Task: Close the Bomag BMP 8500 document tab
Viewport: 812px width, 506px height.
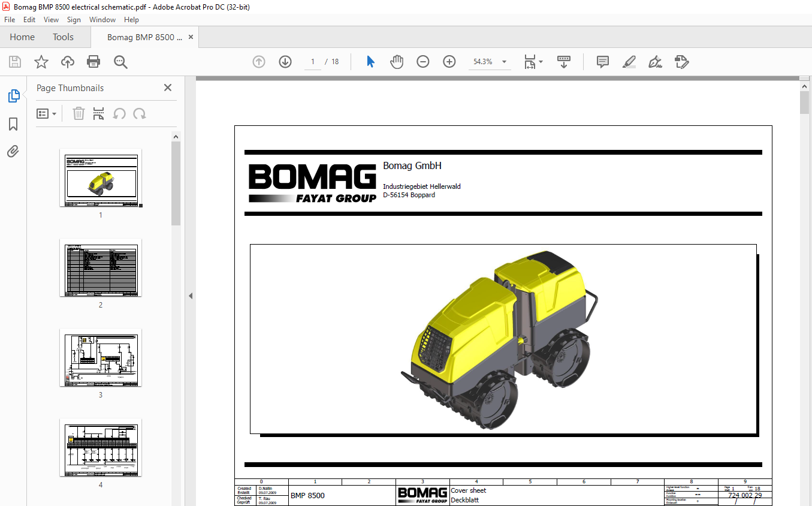Action: tap(191, 37)
